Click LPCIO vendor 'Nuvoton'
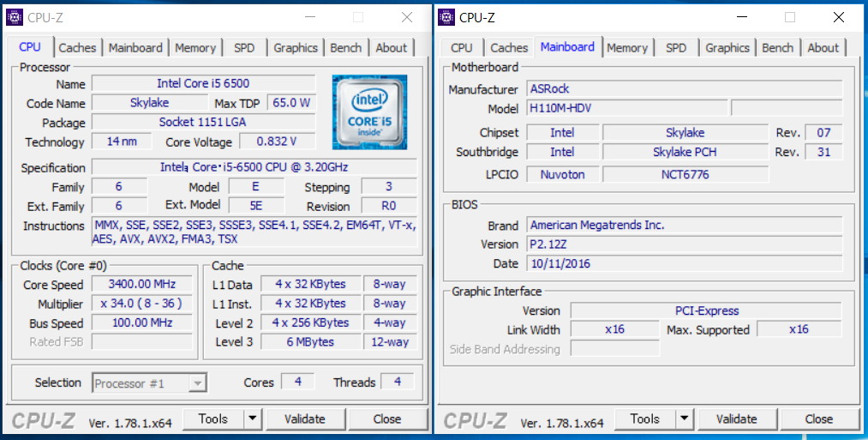The image size is (868, 440). [562, 175]
